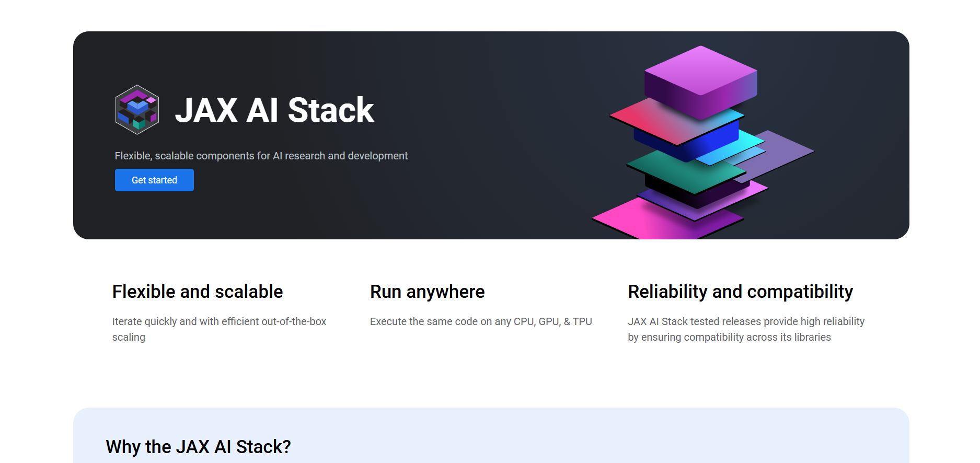Click the Get started button
This screenshot has height=463, width=980.
point(154,180)
